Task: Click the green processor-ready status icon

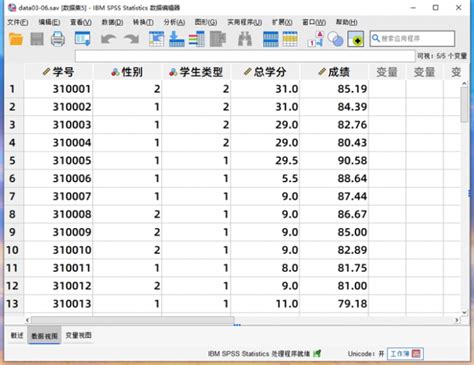Action: click(x=317, y=353)
